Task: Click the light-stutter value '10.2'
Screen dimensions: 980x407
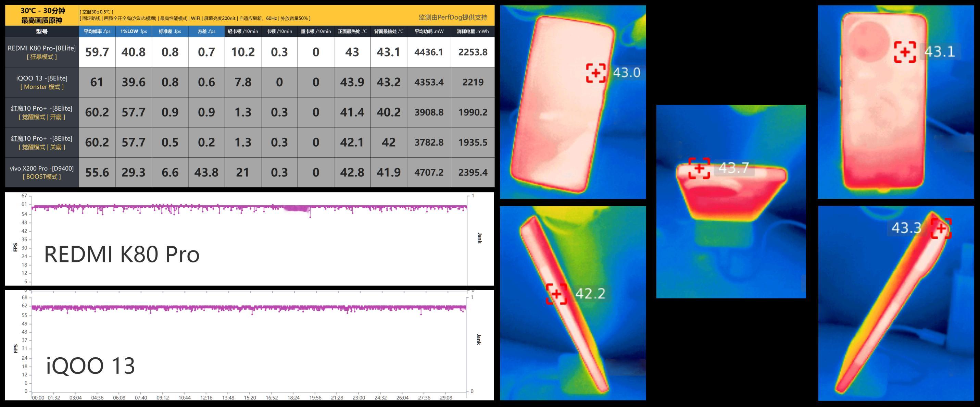Action: (243, 52)
